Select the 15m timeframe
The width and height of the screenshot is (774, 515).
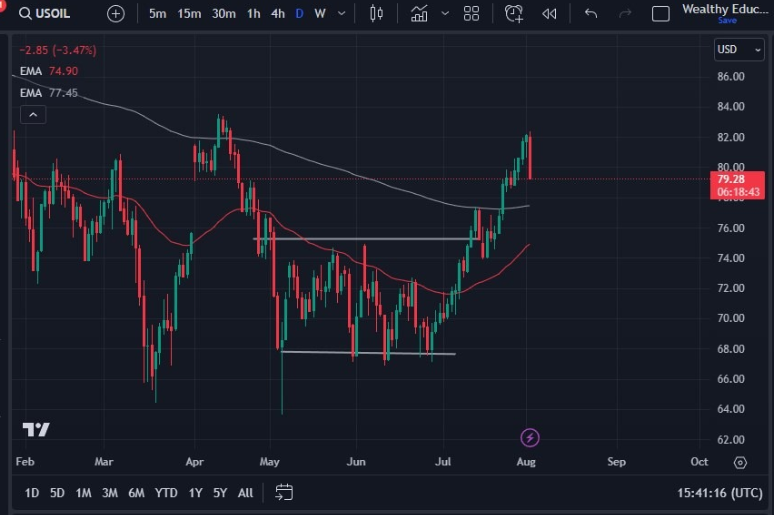(188, 14)
